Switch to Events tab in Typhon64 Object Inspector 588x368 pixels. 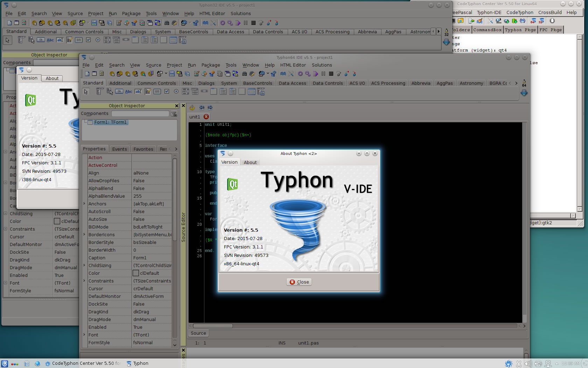pyautogui.click(x=119, y=149)
